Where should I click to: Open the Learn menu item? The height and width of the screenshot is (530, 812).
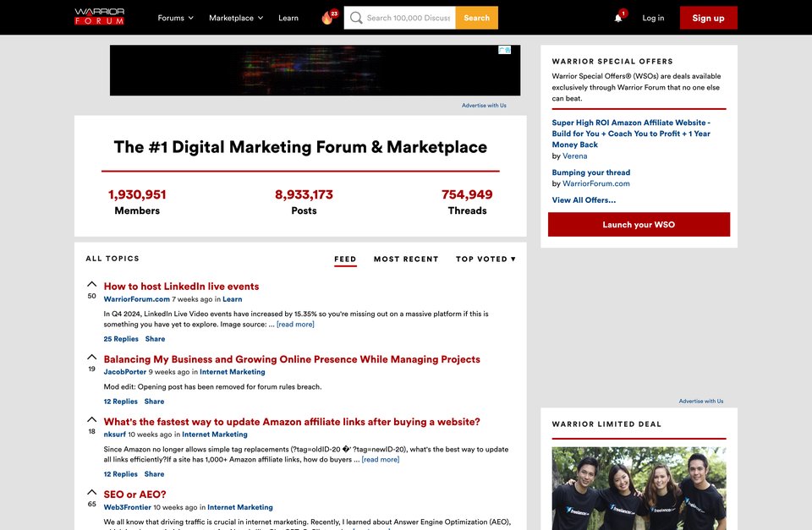point(288,18)
